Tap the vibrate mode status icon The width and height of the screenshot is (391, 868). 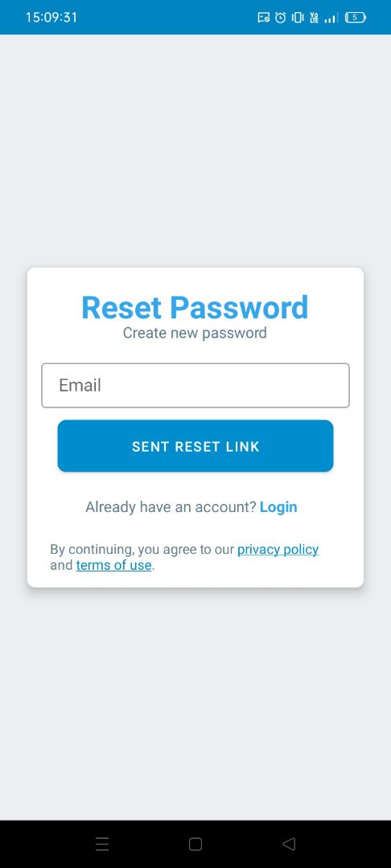coord(298,17)
